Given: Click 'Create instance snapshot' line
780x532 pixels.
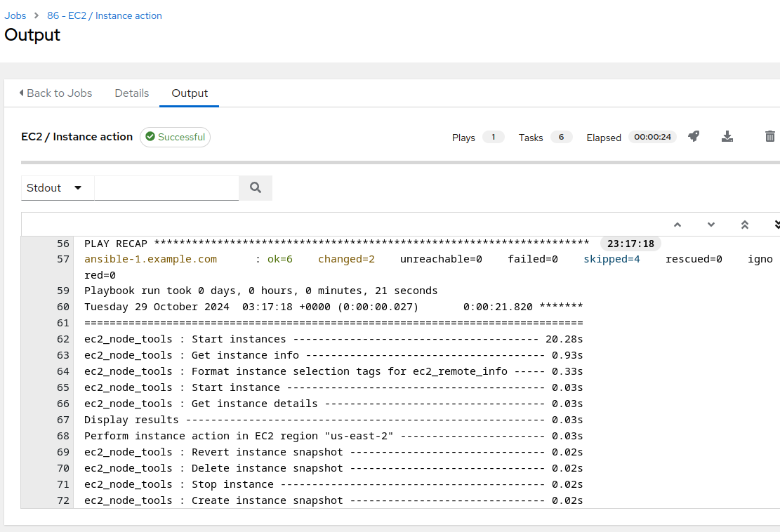Looking at the screenshot, I should (x=333, y=500).
